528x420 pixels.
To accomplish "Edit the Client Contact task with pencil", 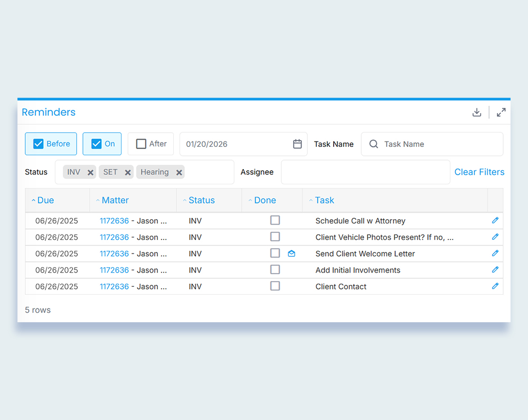I will pyautogui.click(x=495, y=286).
